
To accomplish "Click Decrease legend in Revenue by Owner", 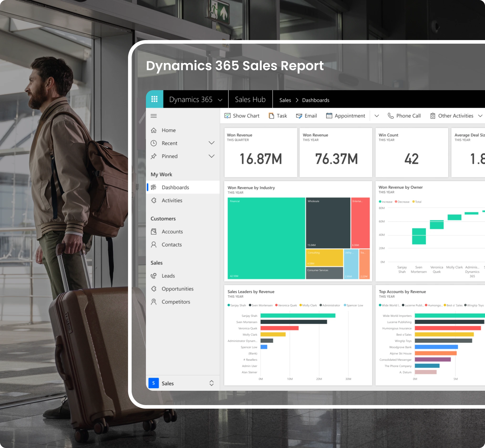I will (402, 202).
